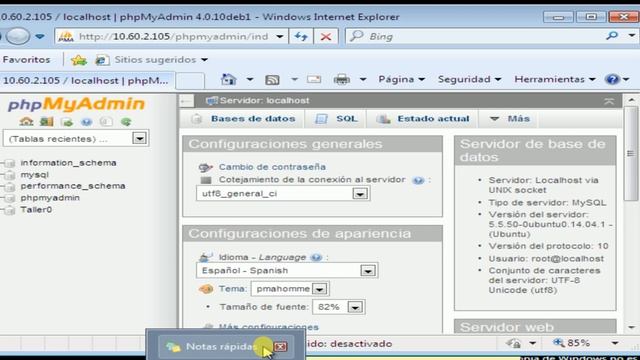The image size is (640, 360).
Task: Open the performance_schema database
Action: tap(73, 186)
